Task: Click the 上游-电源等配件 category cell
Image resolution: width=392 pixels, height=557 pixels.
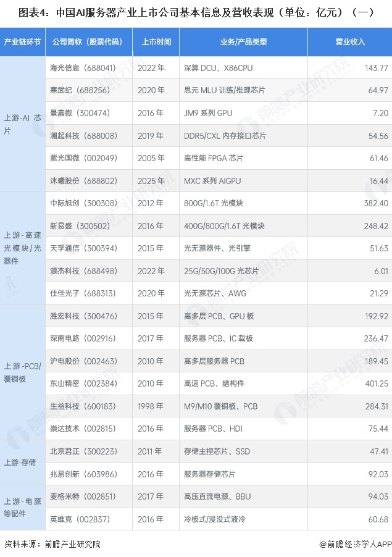Action: (22, 508)
